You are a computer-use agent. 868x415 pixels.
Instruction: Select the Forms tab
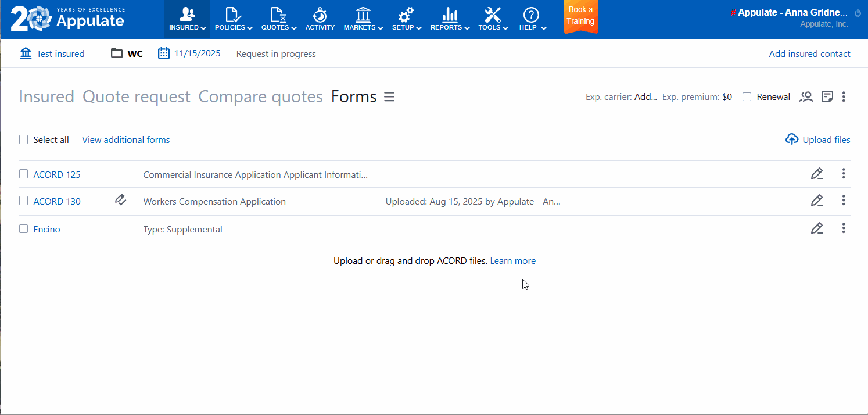pos(354,96)
